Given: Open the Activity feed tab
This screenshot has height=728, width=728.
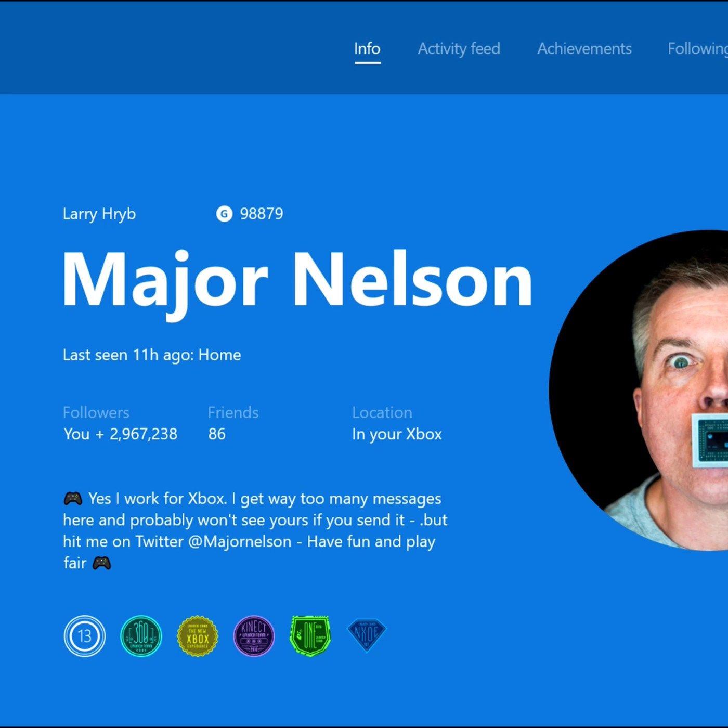Looking at the screenshot, I should (459, 49).
